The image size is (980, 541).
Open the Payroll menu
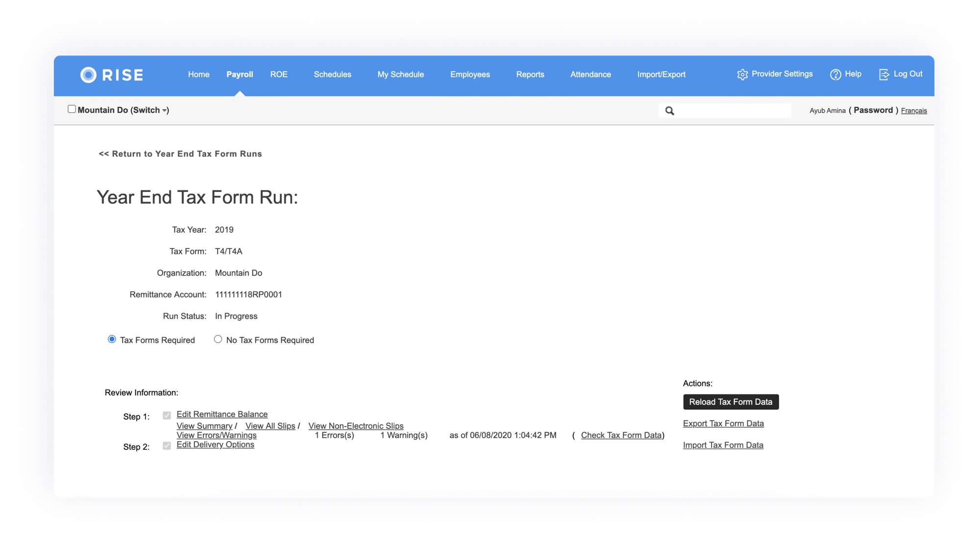[x=240, y=74]
